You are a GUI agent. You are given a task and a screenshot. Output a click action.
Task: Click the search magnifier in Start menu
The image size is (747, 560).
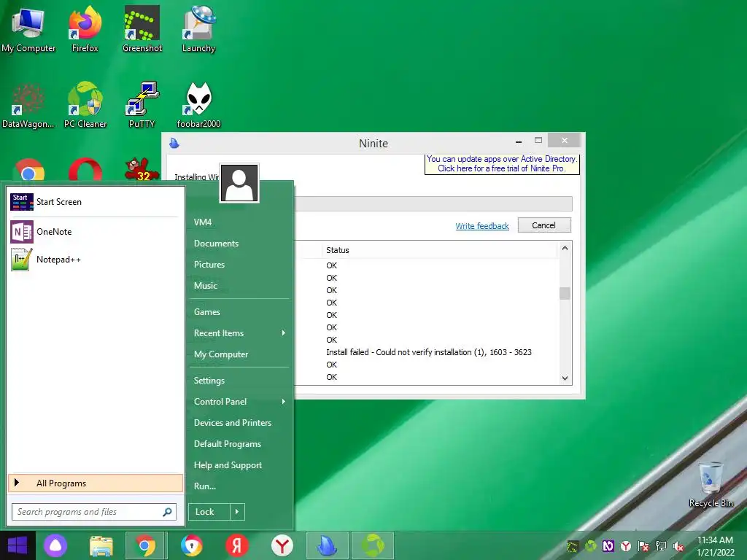coord(167,512)
